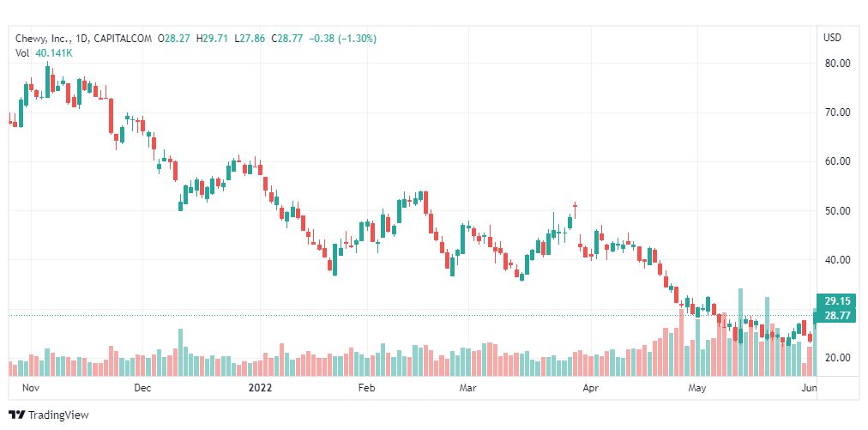Viewport: 868px width, 430px height.
Task: Click the 29.15 price label on axis
Action: pyautogui.click(x=836, y=302)
